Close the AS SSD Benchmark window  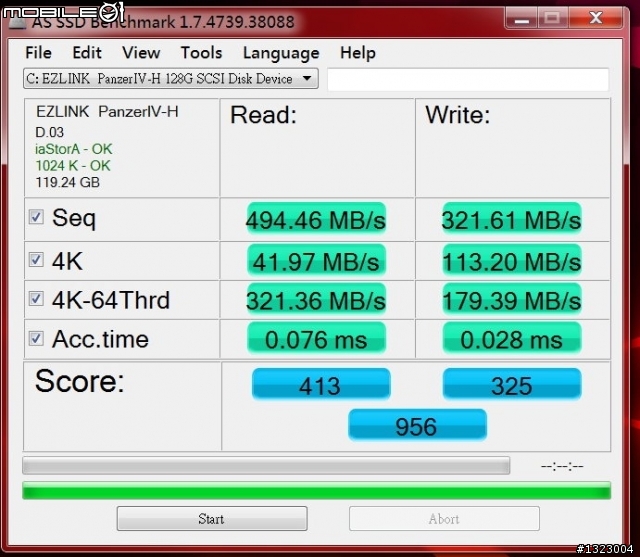(x=596, y=19)
